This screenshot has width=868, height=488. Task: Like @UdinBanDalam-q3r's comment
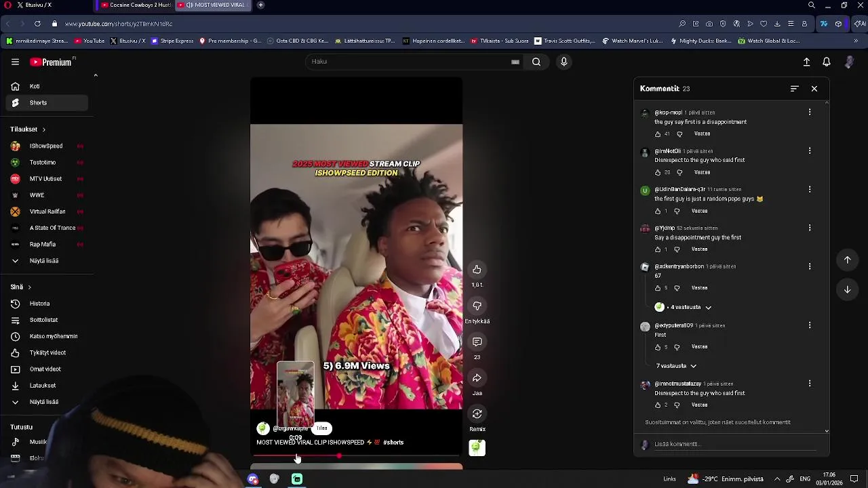658,211
